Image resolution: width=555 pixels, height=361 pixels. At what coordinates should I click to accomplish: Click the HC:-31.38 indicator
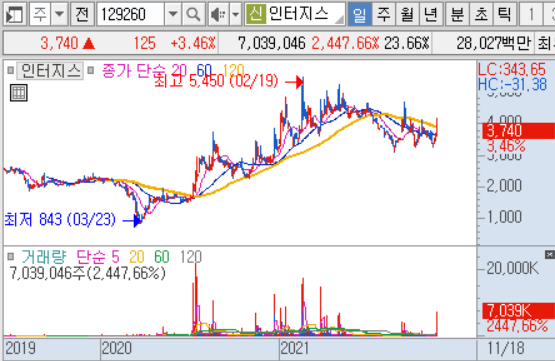pyautogui.click(x=512, y=85)
